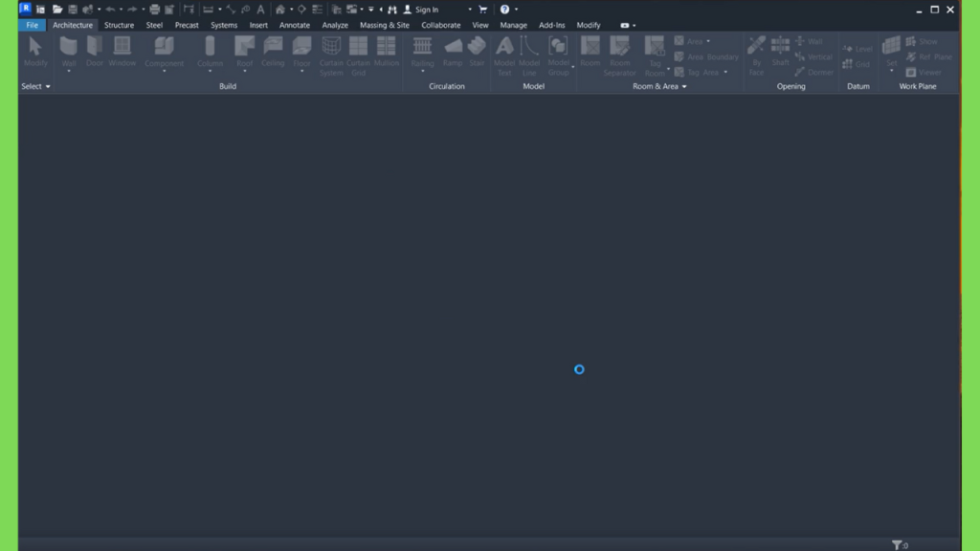Click the Room Separator tool
Image resolution: width=980 pixels, height=551 pixels.
[619, 54]
